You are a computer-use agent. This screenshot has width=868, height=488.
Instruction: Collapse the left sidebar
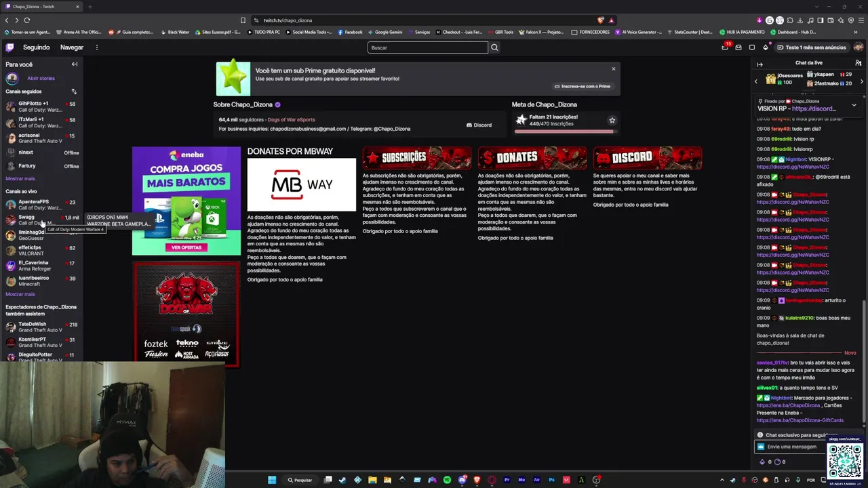(x=75, y=64)
